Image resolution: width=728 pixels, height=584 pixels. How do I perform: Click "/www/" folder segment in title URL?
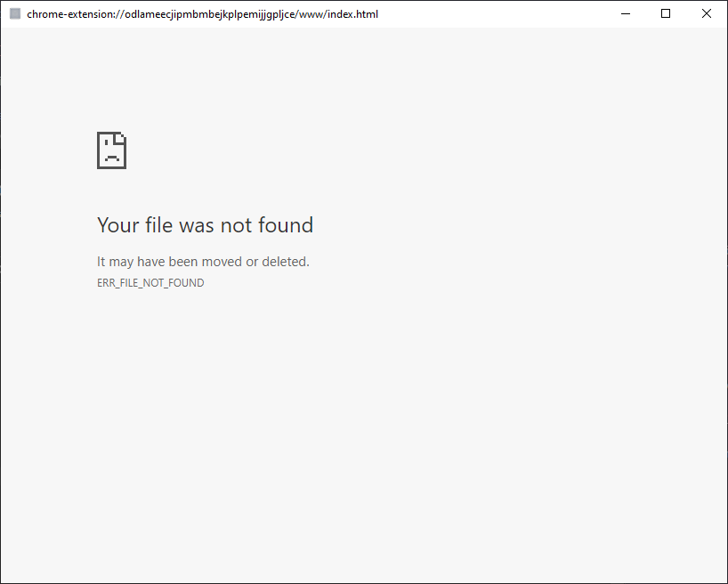[x=313, y=14]
